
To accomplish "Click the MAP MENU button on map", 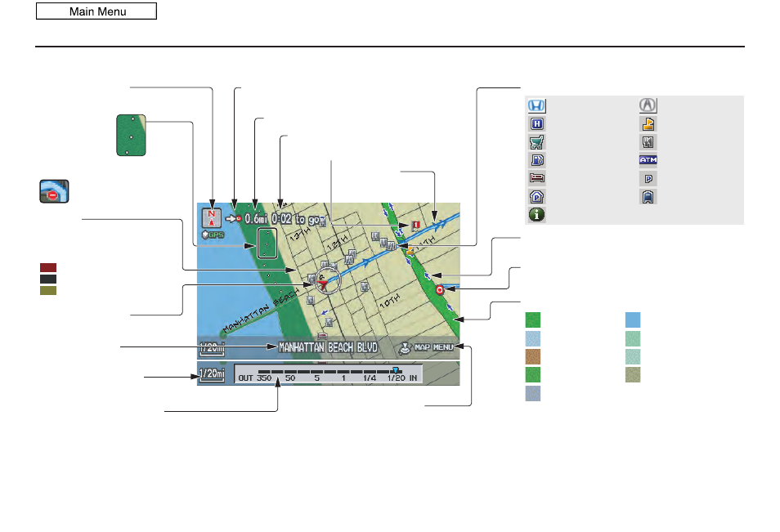I will tap(434, 347).
